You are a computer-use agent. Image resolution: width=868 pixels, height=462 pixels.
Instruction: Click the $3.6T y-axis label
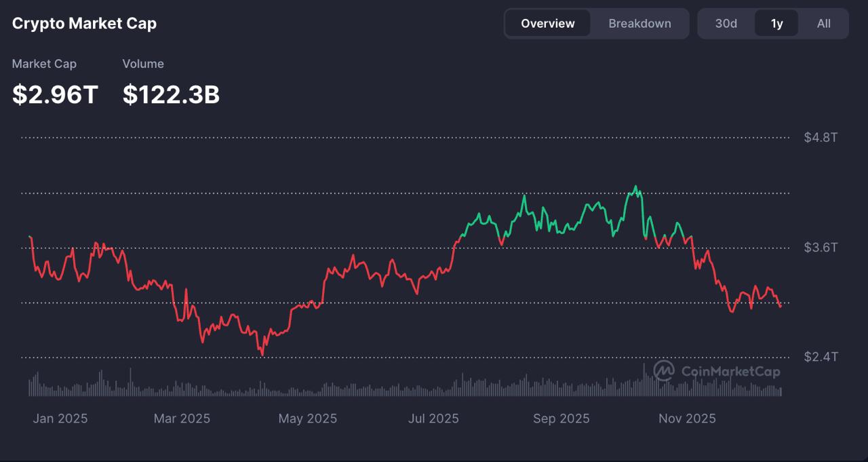coord(821,248)
